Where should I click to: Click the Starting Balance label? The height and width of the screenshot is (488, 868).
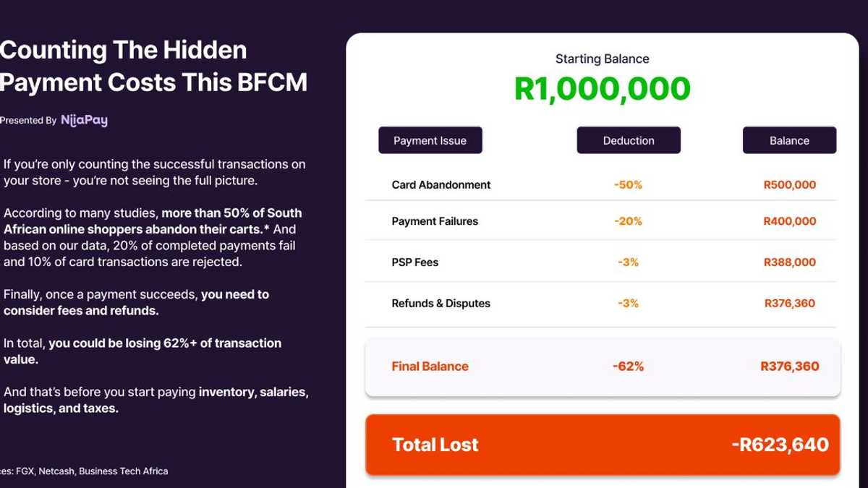pos(602,59)
